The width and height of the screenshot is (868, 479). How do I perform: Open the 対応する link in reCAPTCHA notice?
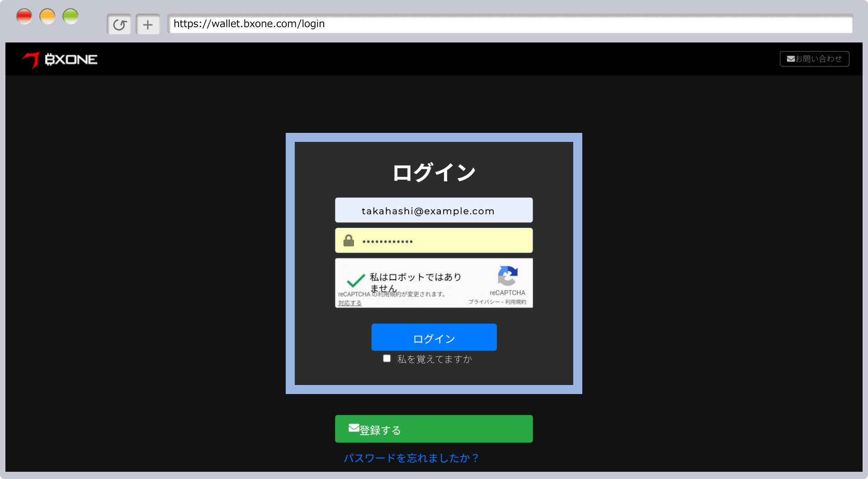tap(349, 303)
